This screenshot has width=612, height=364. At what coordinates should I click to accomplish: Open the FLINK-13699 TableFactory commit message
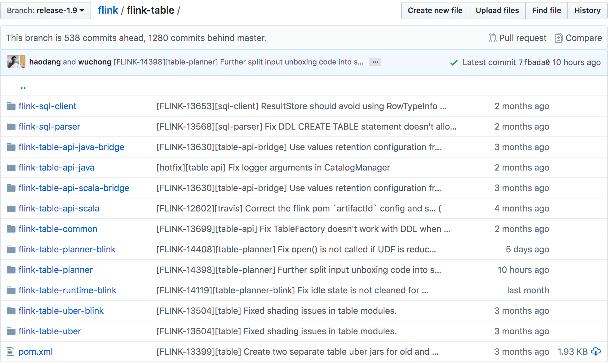303,229
